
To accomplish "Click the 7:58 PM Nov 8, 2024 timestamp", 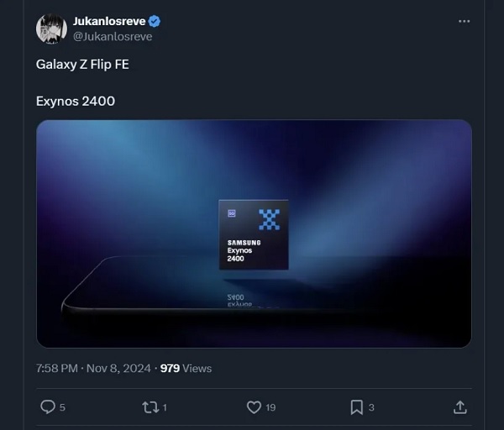I will pos(93,368).
